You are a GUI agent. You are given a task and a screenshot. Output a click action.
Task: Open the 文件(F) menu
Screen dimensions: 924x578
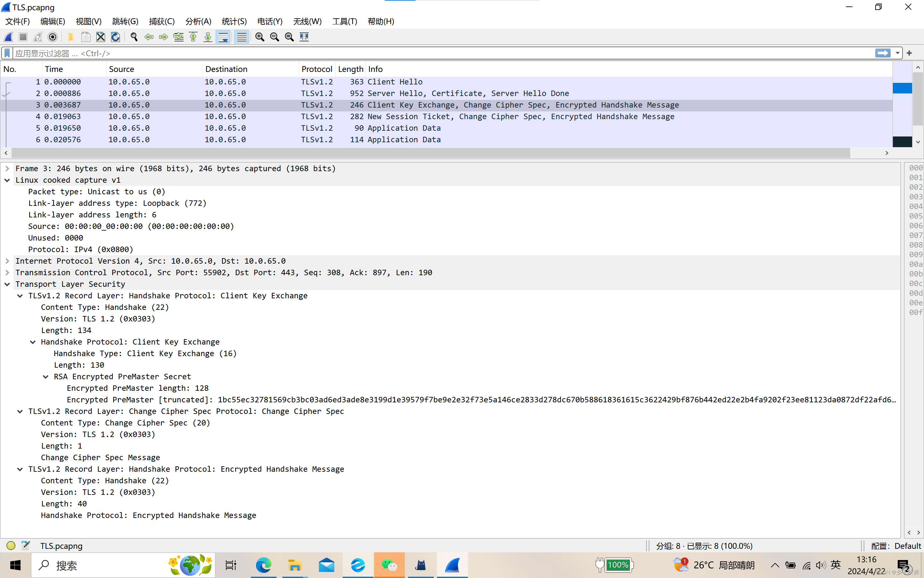point(18,22)
